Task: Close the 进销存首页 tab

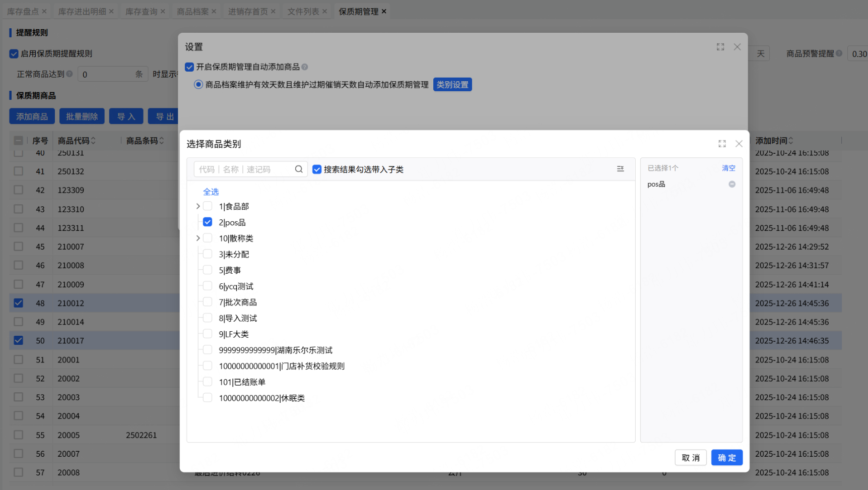Action: click(273, 11)
